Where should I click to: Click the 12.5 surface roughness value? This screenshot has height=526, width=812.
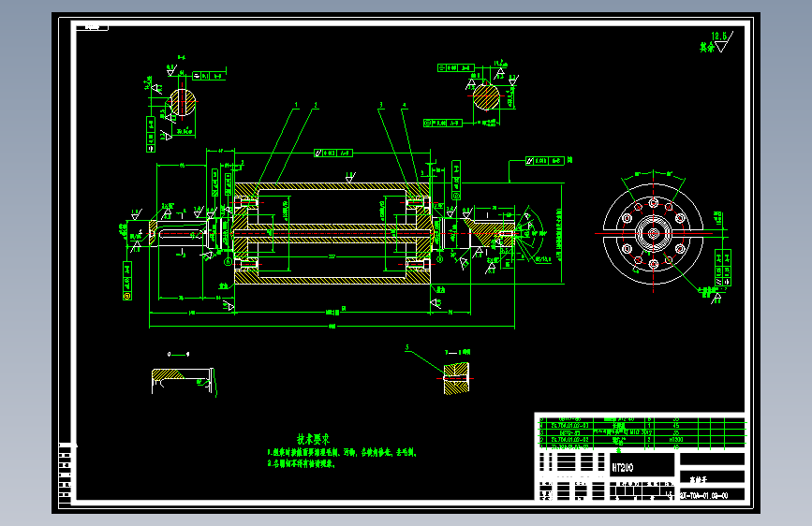[718, 36]
